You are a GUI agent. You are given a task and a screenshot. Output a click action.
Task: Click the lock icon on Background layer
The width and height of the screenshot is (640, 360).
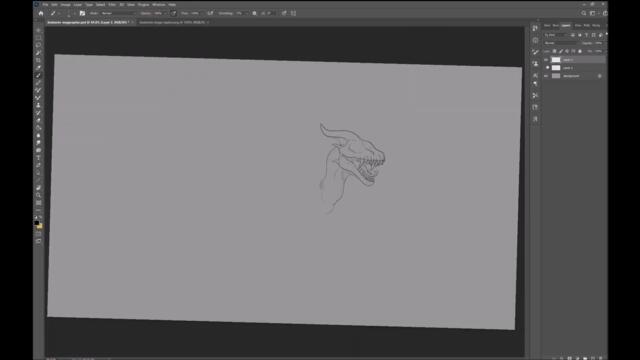coord(600,76)
